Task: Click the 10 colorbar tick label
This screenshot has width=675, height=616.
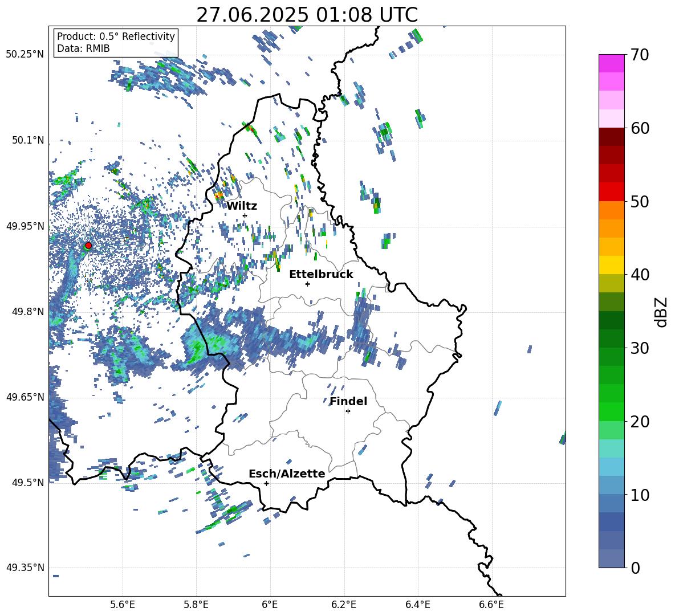Action: 640,495
